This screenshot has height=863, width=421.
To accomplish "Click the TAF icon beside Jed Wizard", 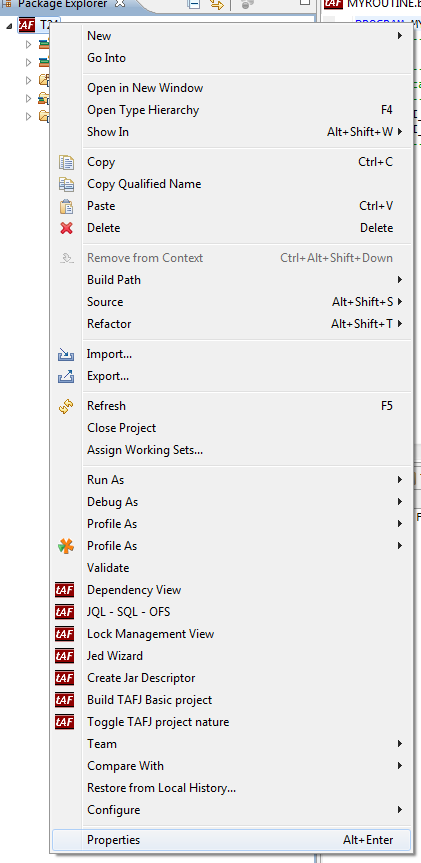I will 64,656.
